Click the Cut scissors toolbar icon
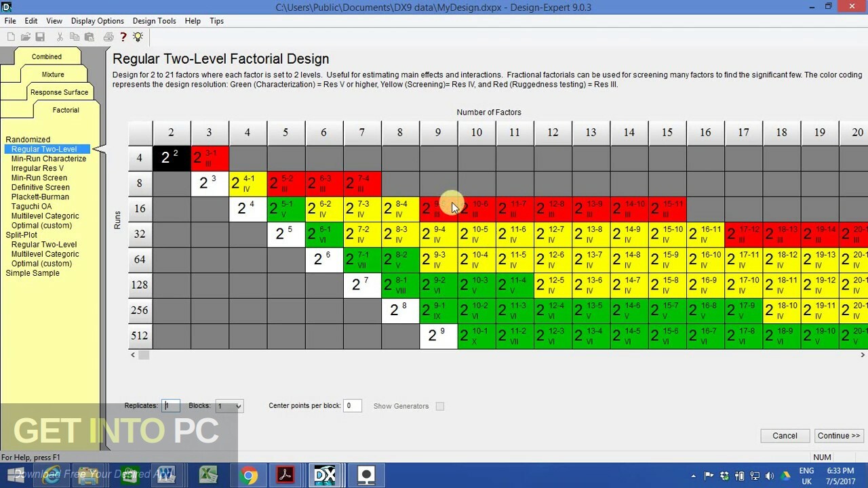 pos(60,37)
